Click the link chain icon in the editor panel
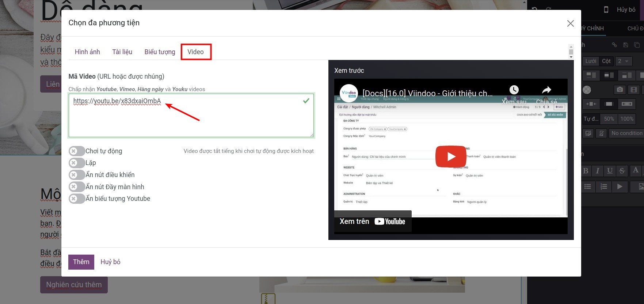 click(x=614, y=45)
